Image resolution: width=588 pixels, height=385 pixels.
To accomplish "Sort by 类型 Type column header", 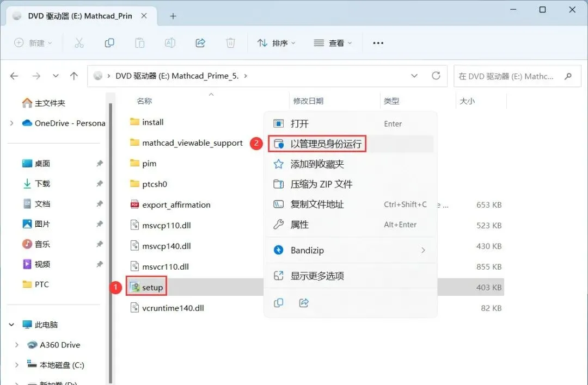I will point(391,101).
